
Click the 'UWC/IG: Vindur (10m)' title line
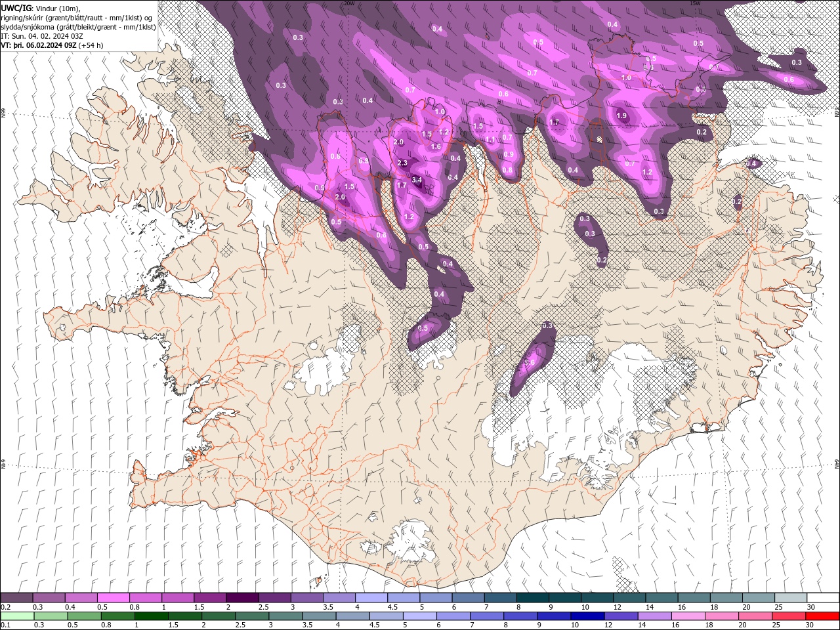[41, 8]
